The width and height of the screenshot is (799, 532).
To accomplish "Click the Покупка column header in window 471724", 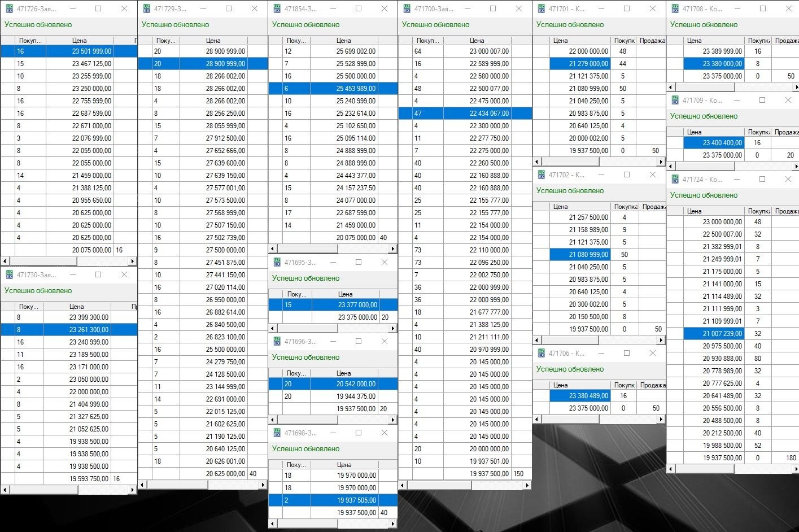I will pyautogui.click(x=758, y=211).
